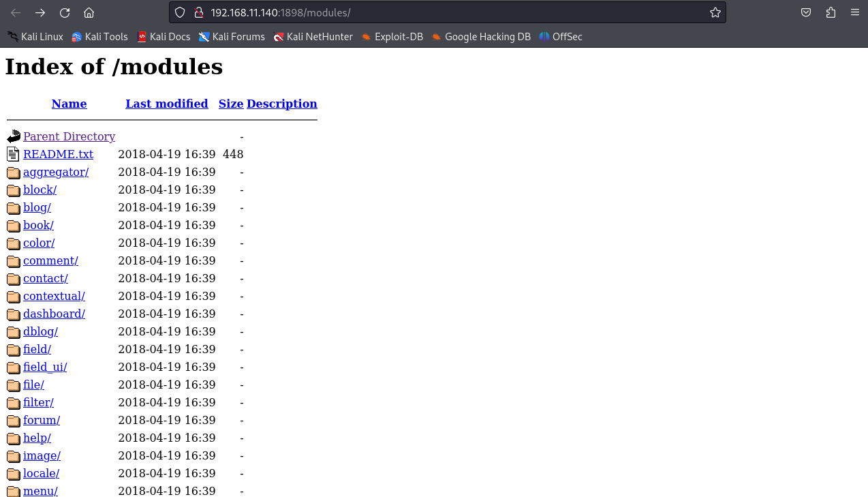The image size is (868, 497).
Task: Open the Extensions puzzle icon
Action: (831, 12)
